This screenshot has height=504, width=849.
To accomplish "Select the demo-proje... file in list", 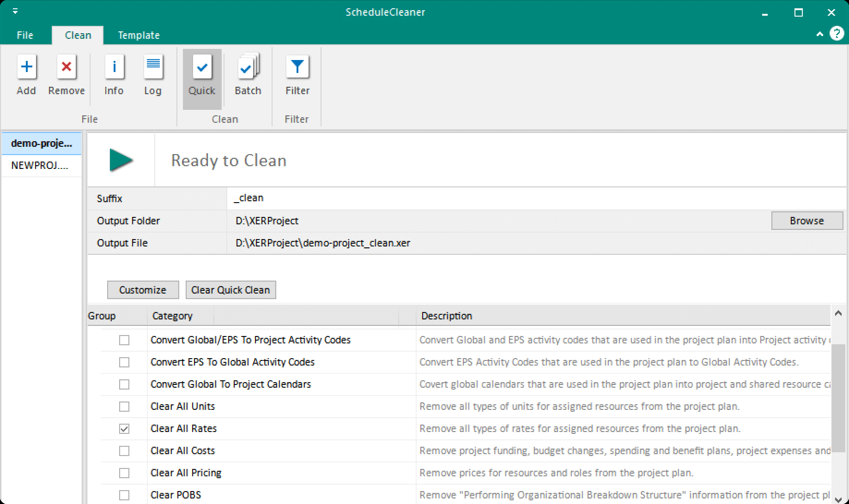I will (x=42, y=143).
